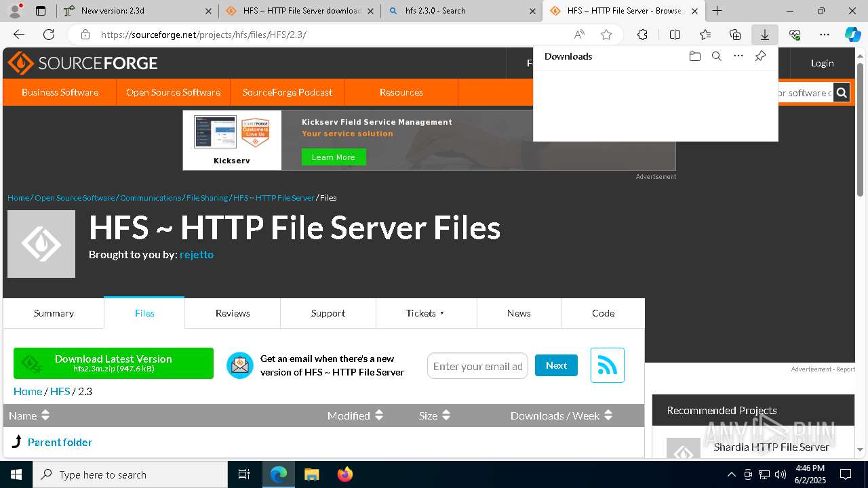
Task: Open Favorites list icon
Action: (705, 35)
